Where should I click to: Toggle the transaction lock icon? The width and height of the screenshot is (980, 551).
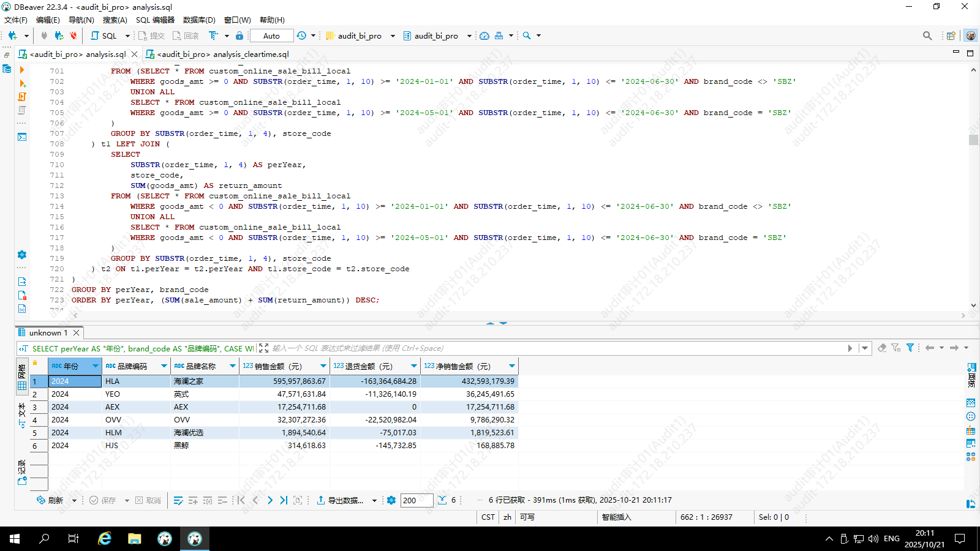click(x=239, y=36)
